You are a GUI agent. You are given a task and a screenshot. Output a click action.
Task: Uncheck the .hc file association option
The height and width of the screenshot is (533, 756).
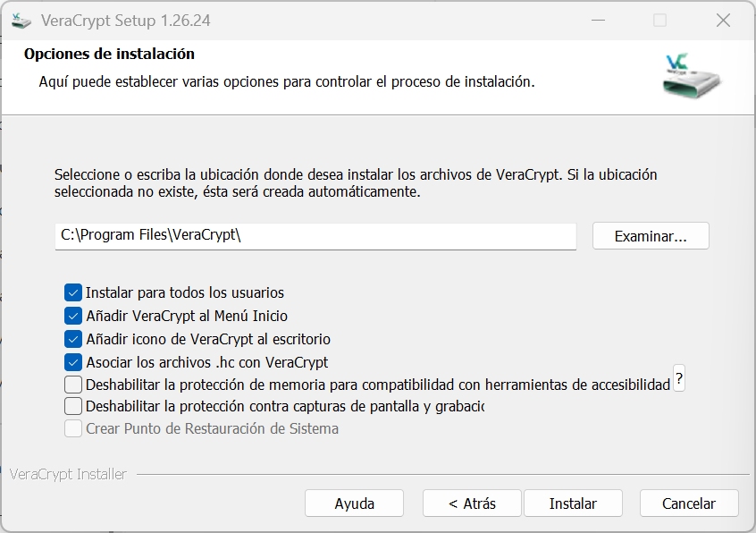[x=72, y=362]
